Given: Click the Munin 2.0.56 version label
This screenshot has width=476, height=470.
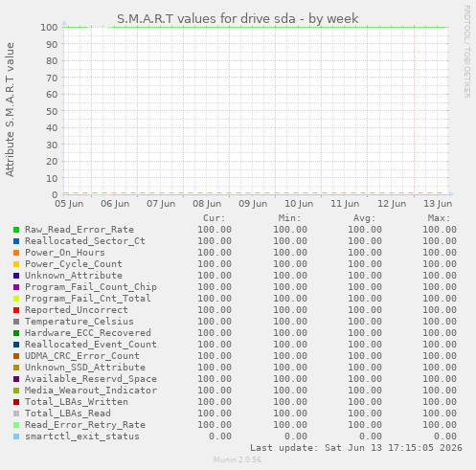Looking at the screenshot, I should tap(238, 459).
